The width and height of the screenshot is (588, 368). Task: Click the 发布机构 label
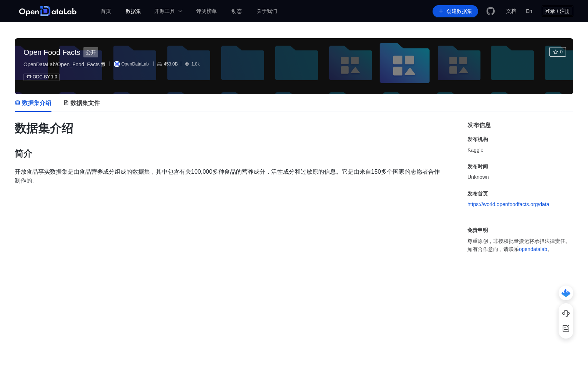[x=478, y=139]
